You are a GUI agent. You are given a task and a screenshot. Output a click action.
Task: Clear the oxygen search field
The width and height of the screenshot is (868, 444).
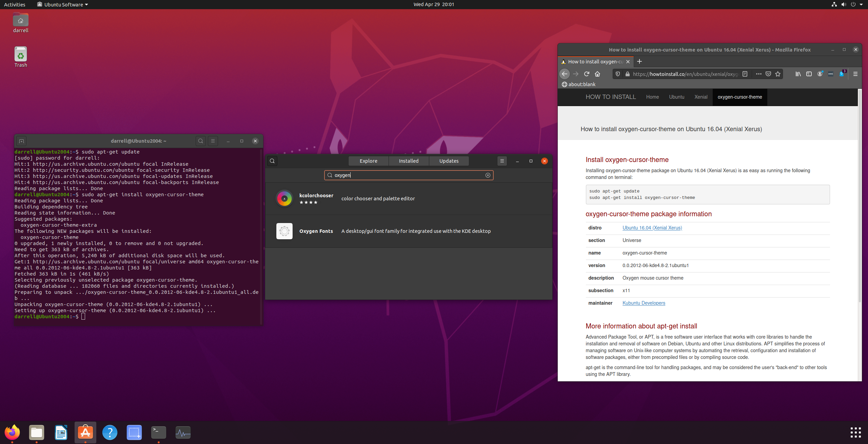488,175
